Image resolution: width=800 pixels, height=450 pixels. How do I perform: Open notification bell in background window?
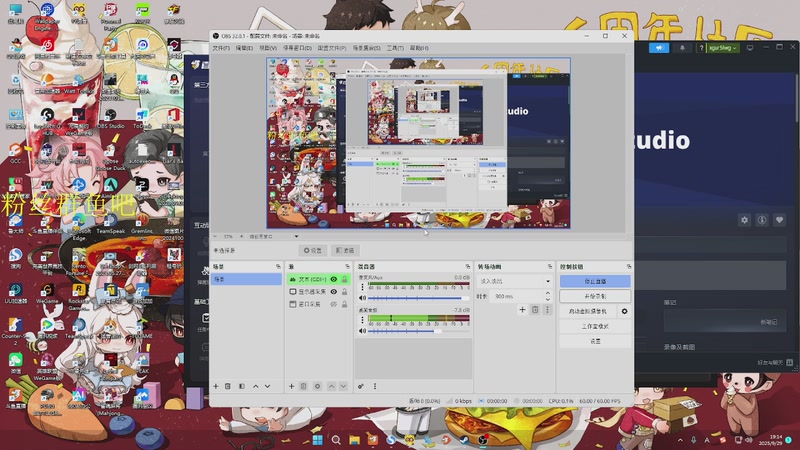click(682, 47)
